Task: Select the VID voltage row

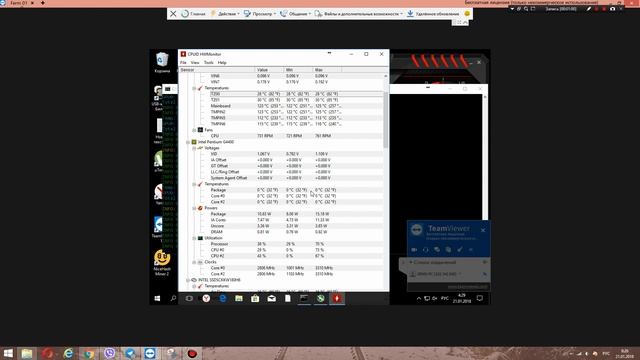Action: tap(282, 154)
